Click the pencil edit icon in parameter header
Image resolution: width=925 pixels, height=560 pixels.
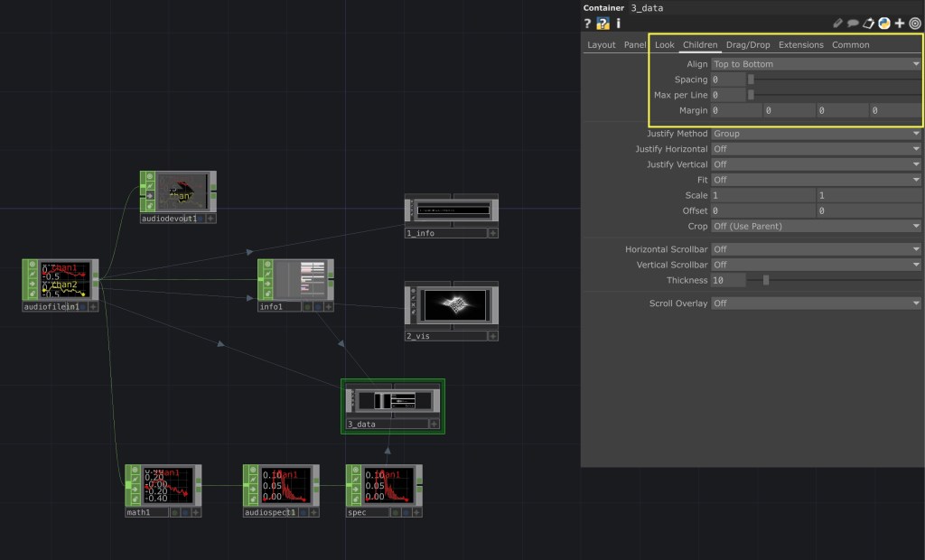pyautogui.click(x=837, y=23)
